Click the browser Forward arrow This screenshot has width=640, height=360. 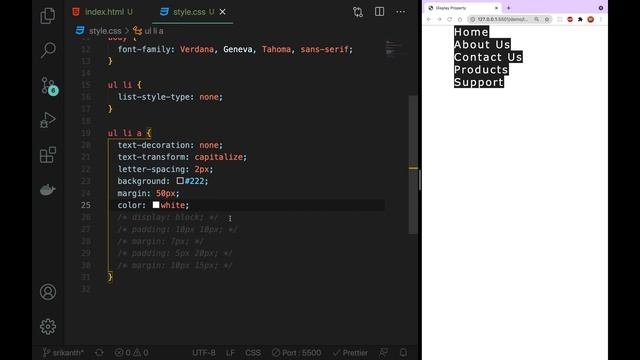coord(439,19)
